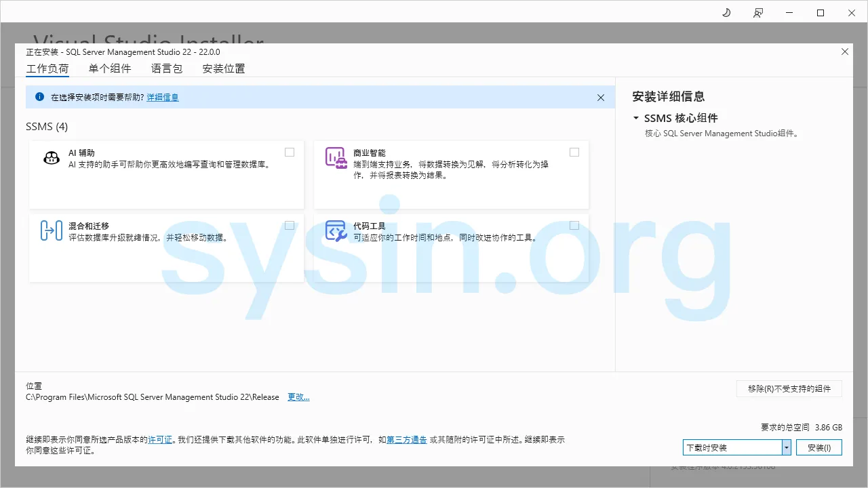Open the 许可证 license link
Screen dimensions: 868x488
click(160, 439)
